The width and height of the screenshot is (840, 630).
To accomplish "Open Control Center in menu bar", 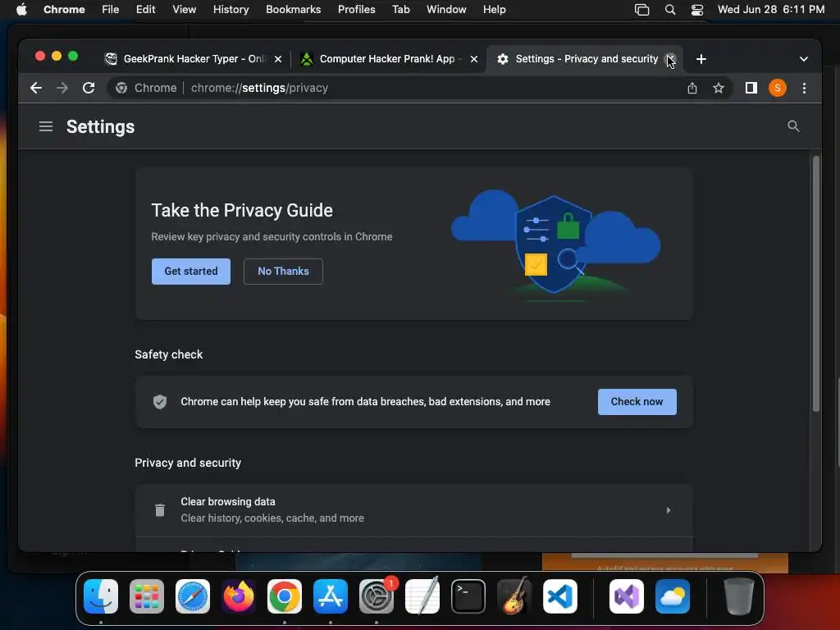I will click(x=697, y=10).
